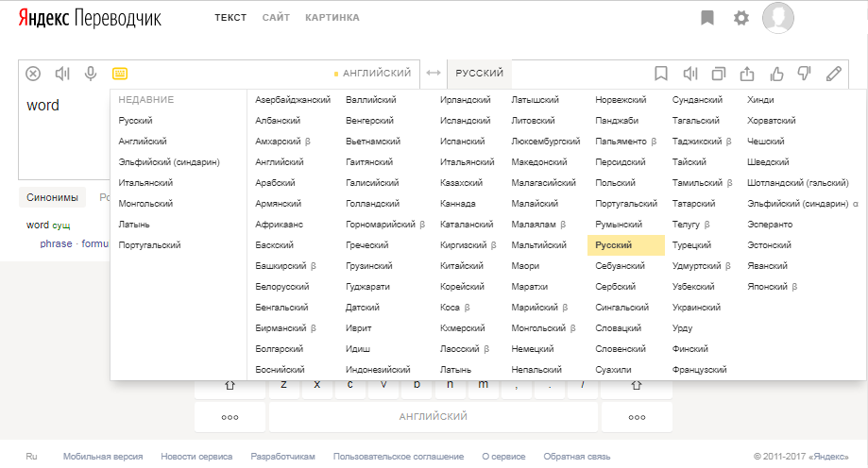Suggest an edit with the pencil icon
The width and height of the screenshot is (868, 468).
(833, 74)
